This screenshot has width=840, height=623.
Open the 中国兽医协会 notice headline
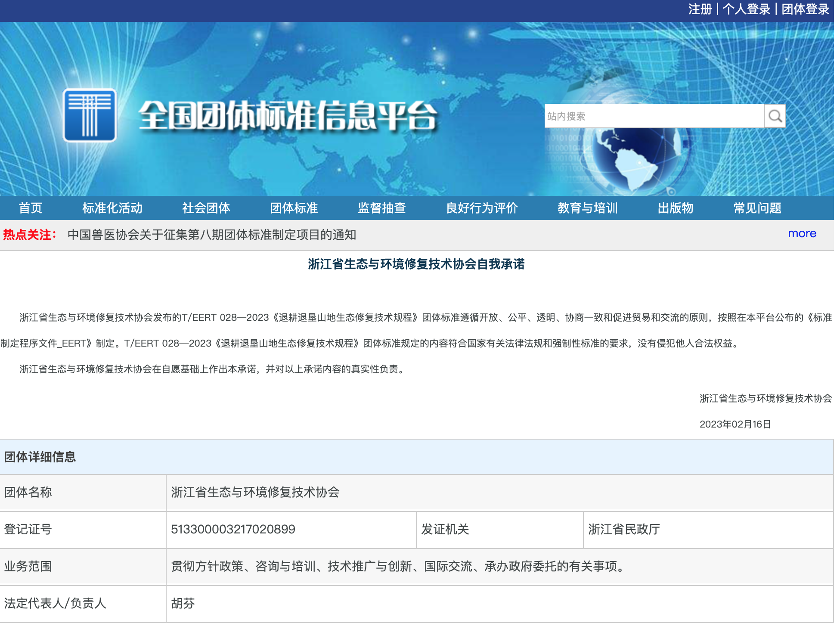click(212, 235)
